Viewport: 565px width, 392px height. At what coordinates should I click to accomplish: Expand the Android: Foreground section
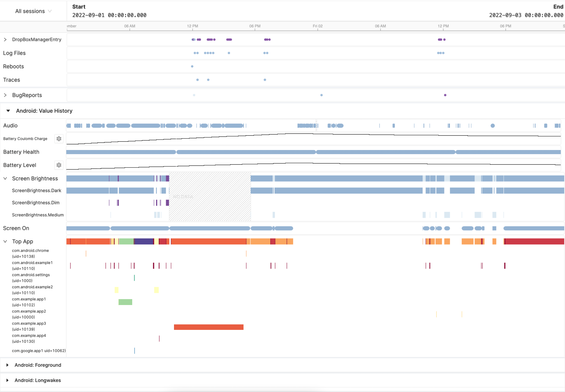7,365
